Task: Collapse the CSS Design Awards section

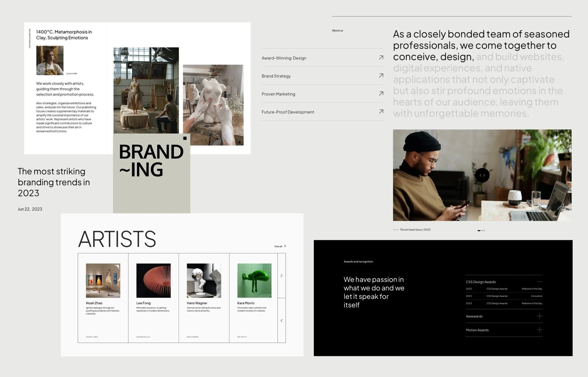Action: click(x=539, y=282)
